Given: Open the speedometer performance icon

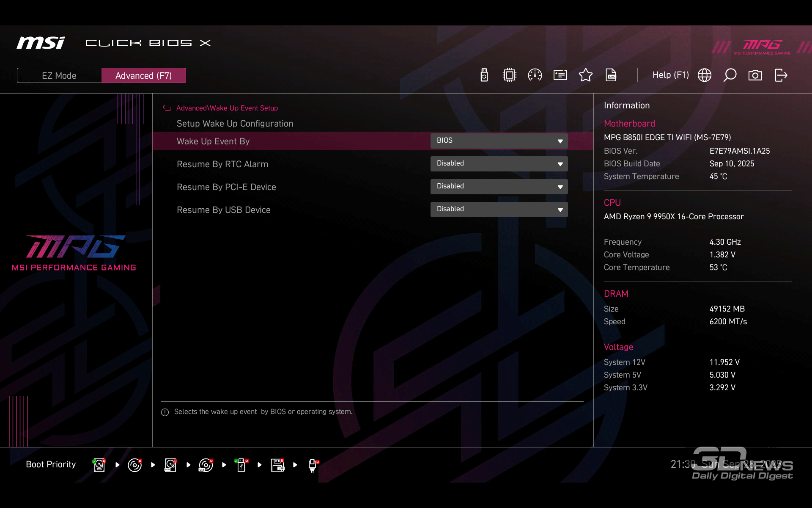Looking at the screenshot, I should [x=535, y=75].
